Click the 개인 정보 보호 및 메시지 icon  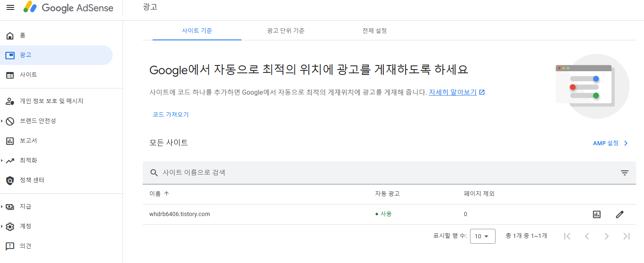(x=10, y=101)
